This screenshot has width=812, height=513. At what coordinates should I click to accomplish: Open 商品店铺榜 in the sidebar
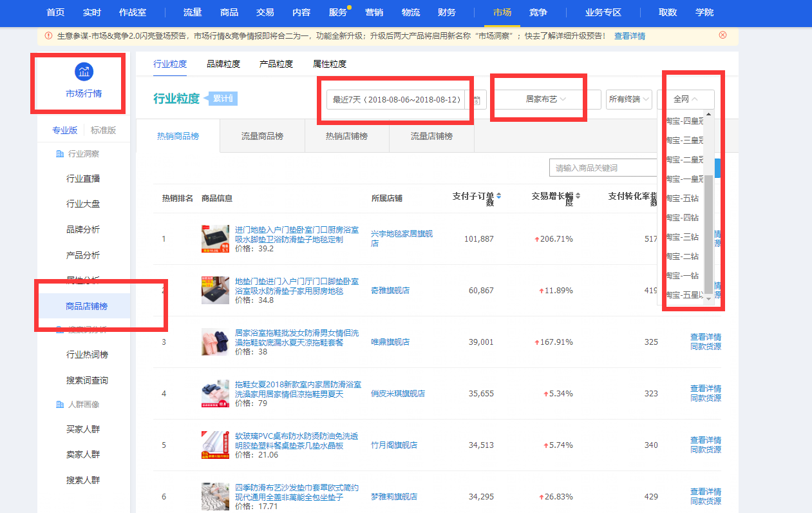(x=86, y=306)
